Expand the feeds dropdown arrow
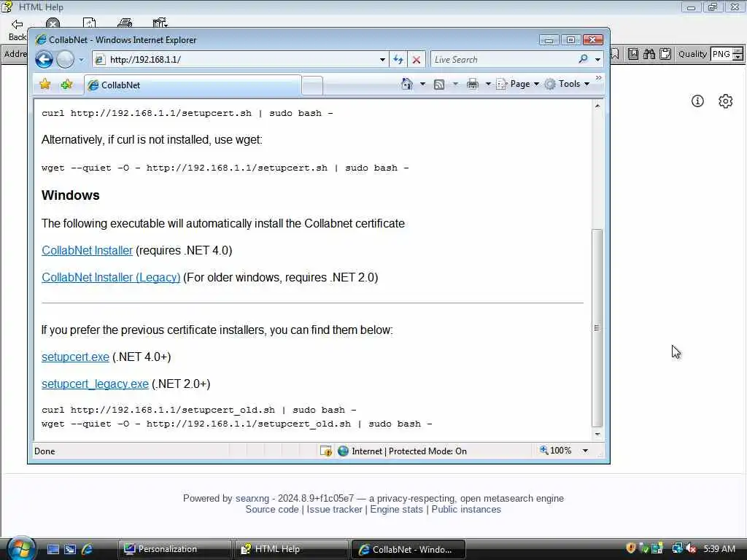 click(455, 85)
